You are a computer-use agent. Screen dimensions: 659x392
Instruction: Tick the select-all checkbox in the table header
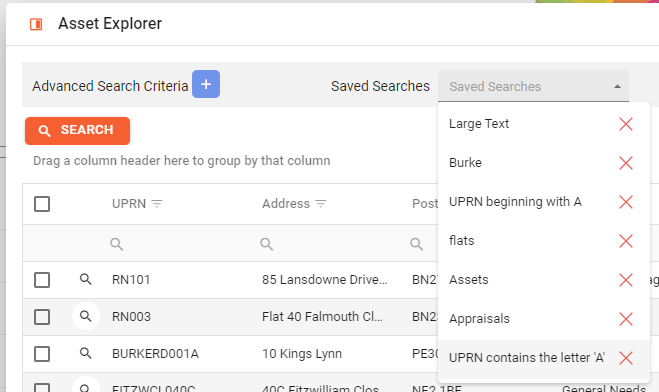[42, 204]
